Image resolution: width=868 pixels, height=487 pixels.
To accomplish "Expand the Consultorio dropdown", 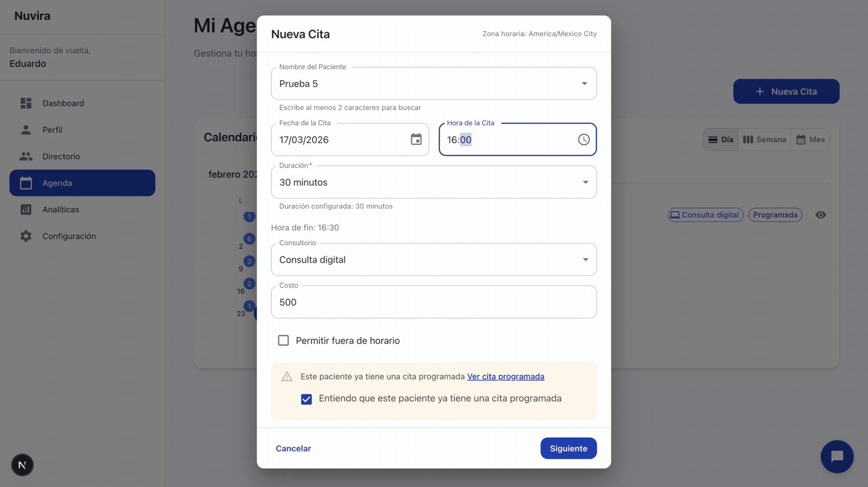I will coord(585,260).
